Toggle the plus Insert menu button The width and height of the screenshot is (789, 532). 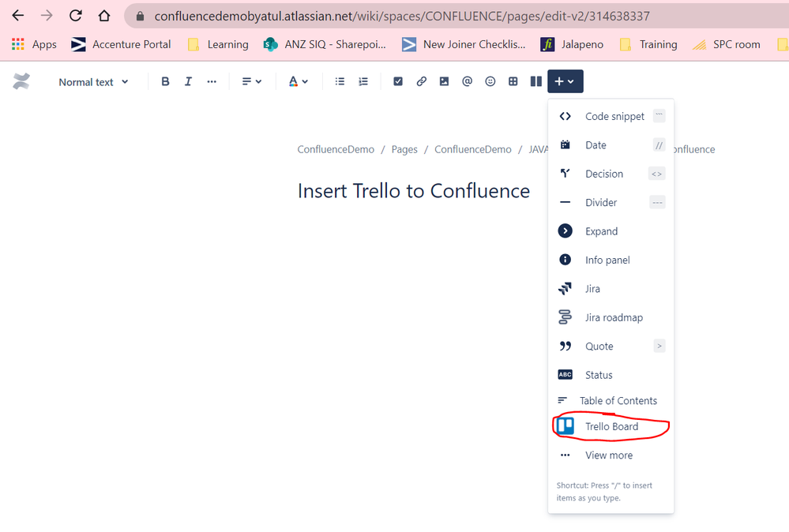[565, 81]
